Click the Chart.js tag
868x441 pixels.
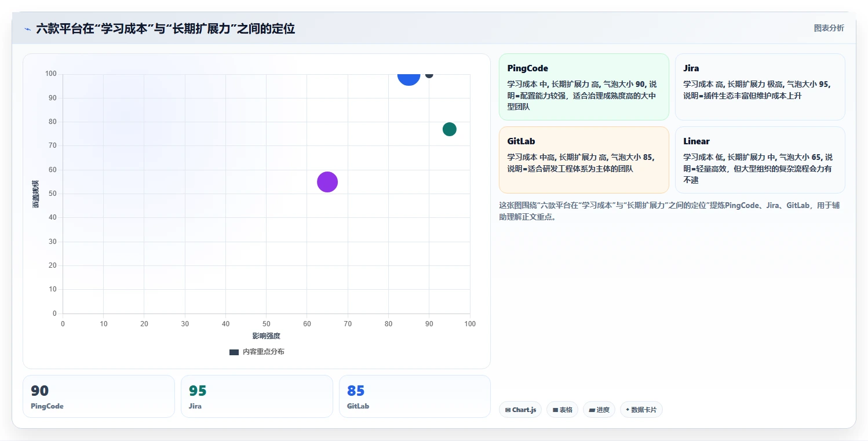(520, 410)
